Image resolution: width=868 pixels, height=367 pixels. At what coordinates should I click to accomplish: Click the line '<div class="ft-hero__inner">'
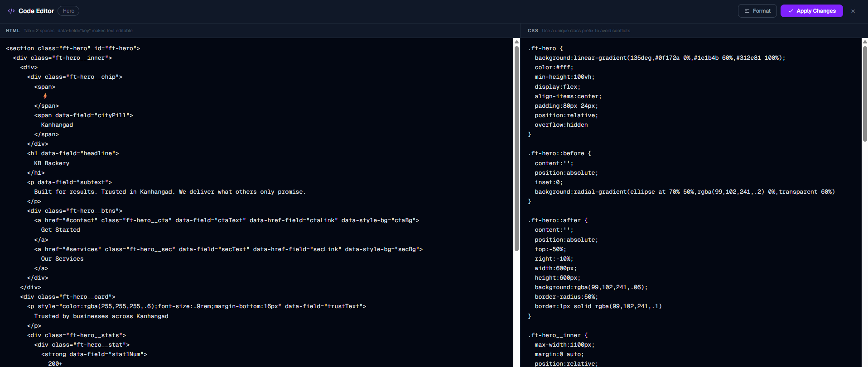coord(63,58)
